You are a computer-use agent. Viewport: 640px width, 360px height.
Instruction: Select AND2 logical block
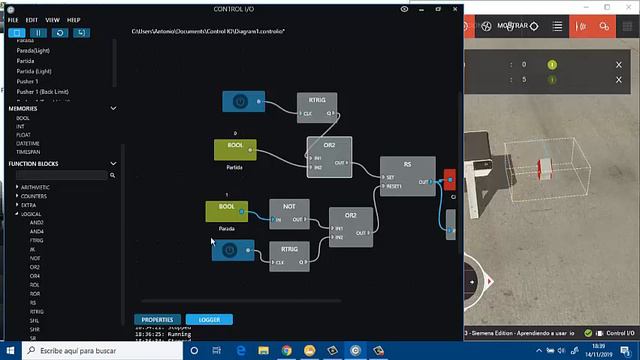click(36, 222)
